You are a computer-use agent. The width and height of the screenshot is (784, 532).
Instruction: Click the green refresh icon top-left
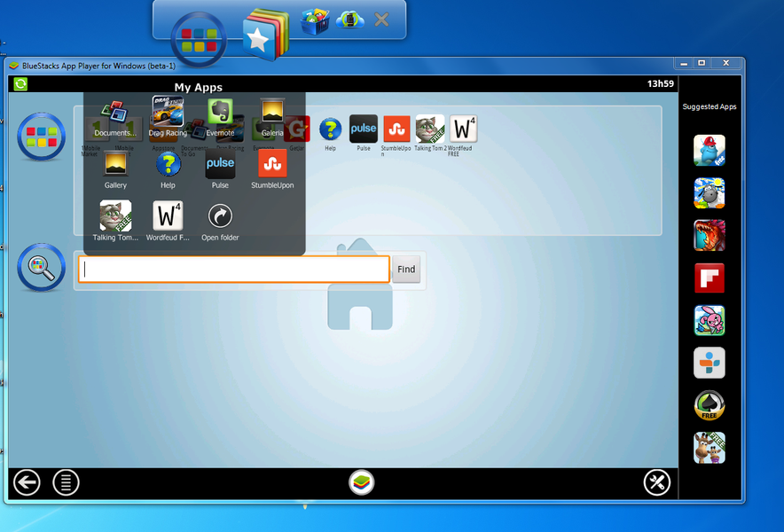[20, 84]
